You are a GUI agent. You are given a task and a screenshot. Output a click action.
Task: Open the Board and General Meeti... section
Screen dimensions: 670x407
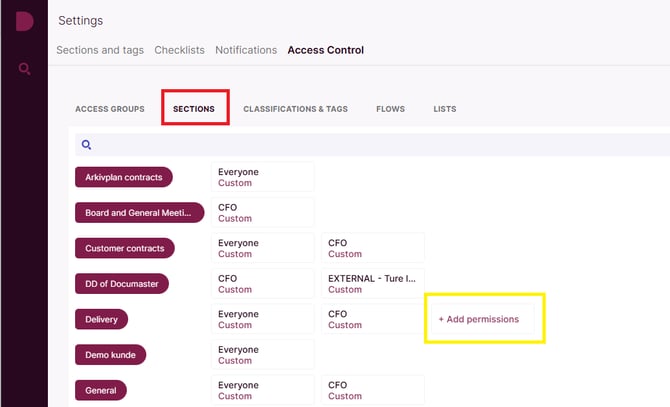[x=140, y=213]
